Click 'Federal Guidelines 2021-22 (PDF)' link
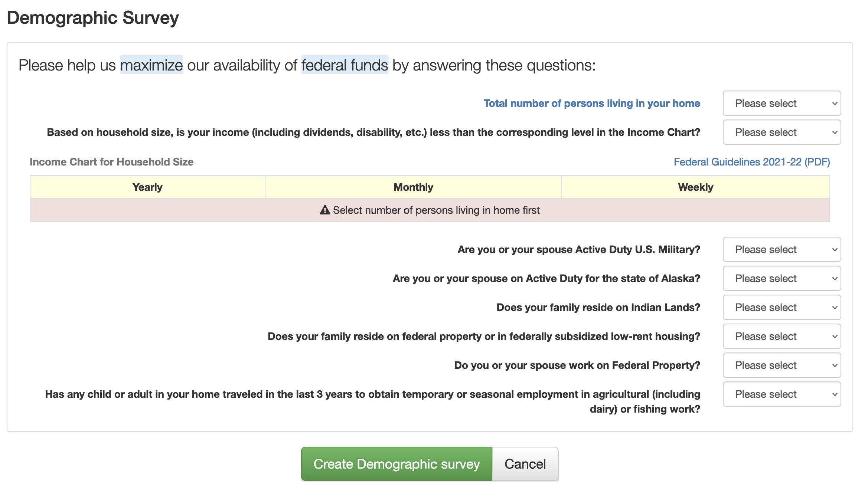The image size is (868, 492). [x=752, y=162]
